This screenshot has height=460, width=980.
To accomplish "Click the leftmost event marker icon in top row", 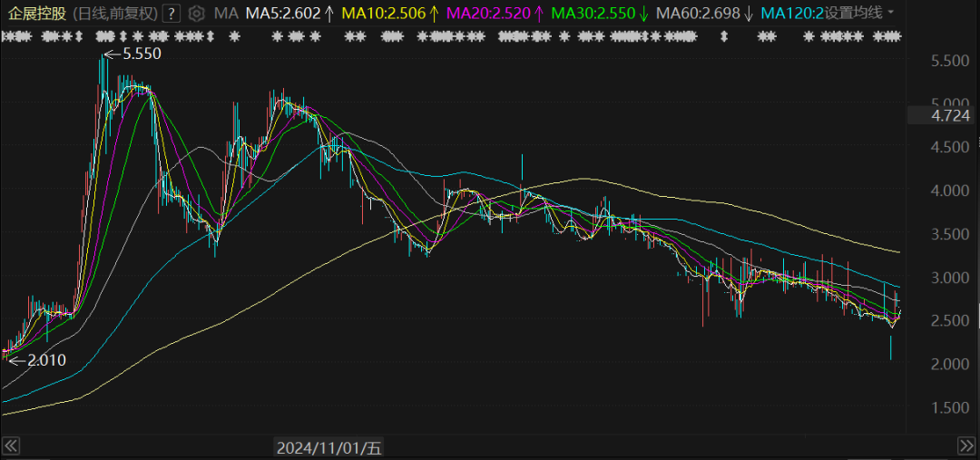I will click(x=6, y=36).
